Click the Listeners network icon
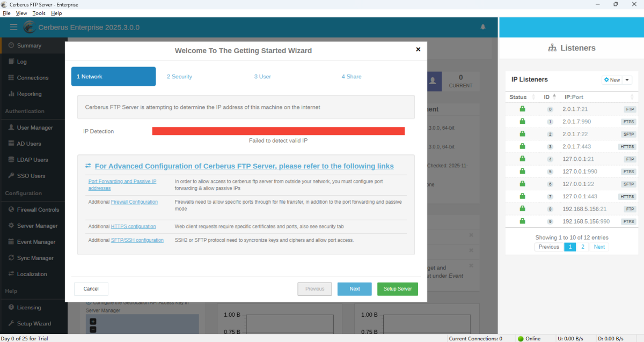The image size is (644, 342). [x=552, y=48]
